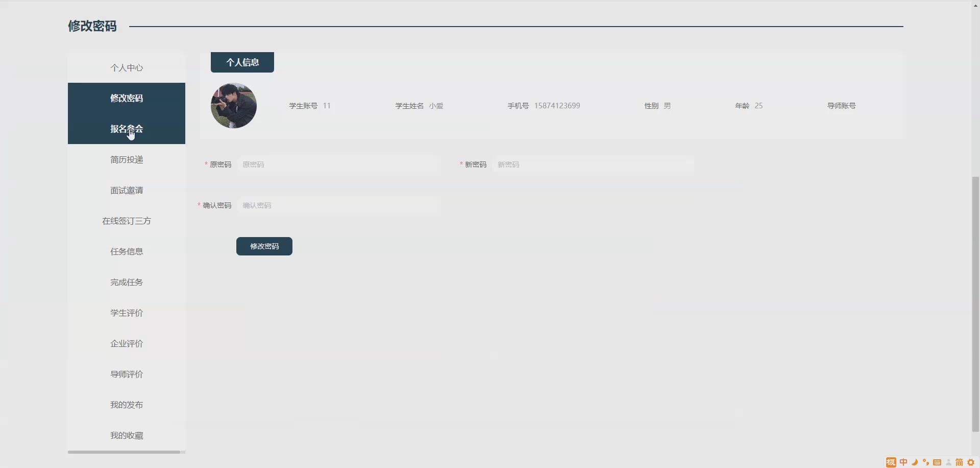Click the moon icon in IME bar
Screen dimensions: 980x468
(x=915, y=462)
